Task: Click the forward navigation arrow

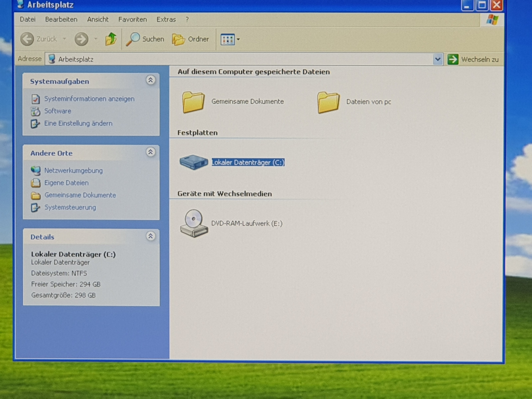Action: [81, 39]
